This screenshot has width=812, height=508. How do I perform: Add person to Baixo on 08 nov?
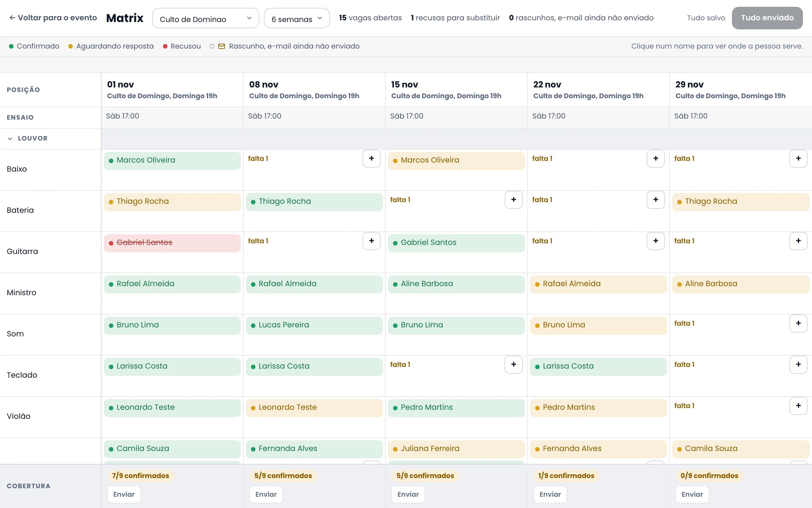pos(371,159)
